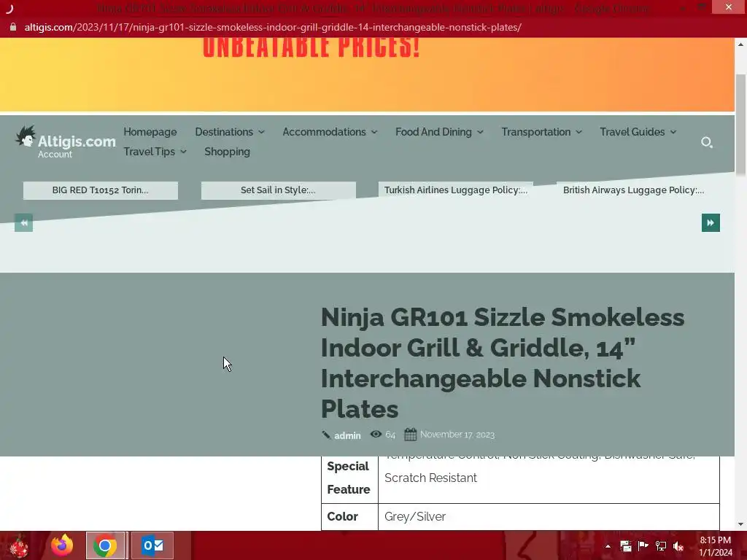Expand the Accommodations menu chevron
The image size is (747, 560).
click(374, 132)
